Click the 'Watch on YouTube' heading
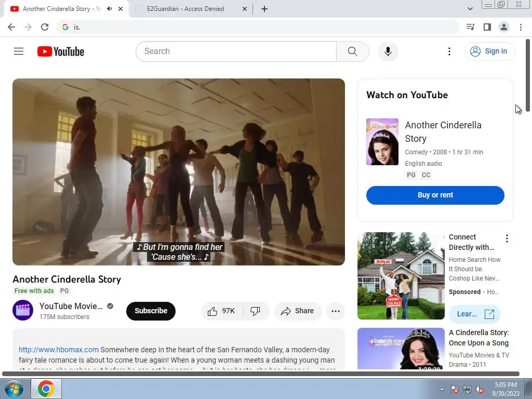 407,95
